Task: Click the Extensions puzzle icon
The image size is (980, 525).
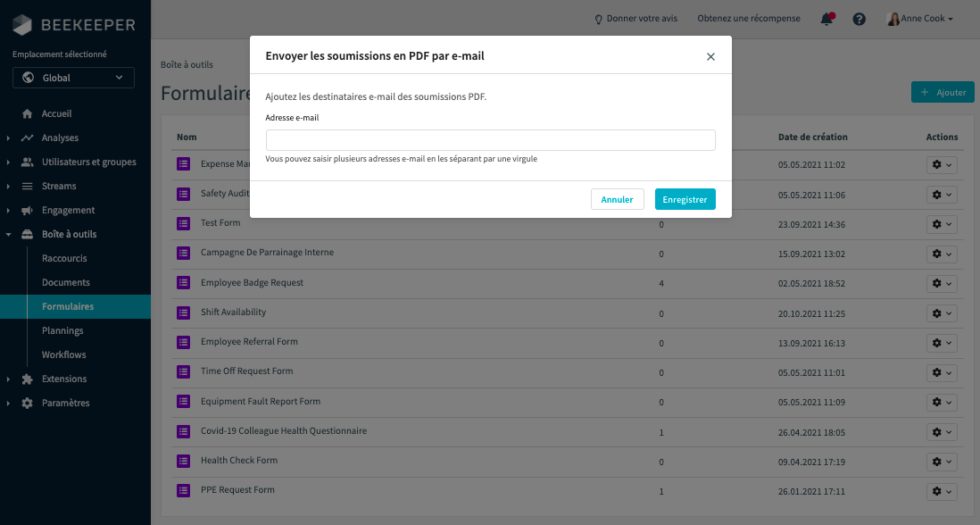Action: pos(27,379)
